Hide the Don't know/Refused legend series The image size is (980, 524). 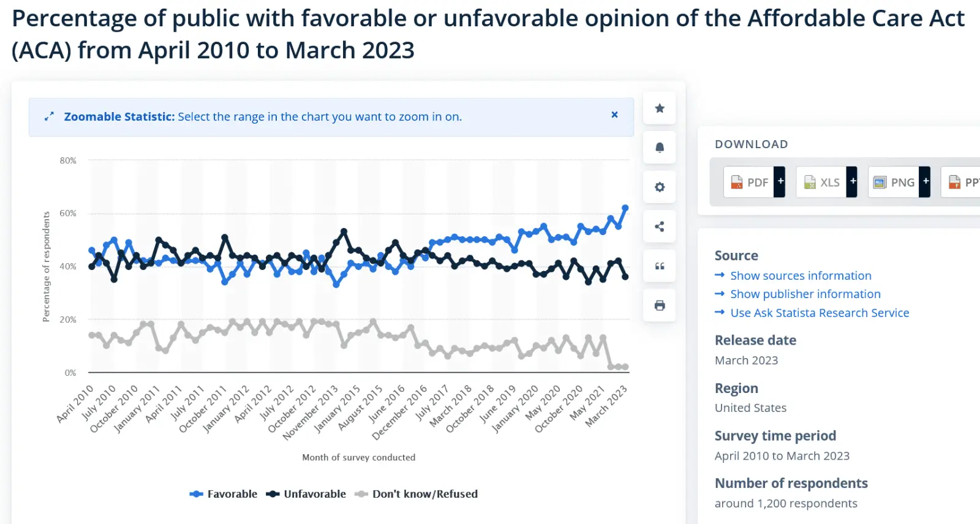point(417,494)
